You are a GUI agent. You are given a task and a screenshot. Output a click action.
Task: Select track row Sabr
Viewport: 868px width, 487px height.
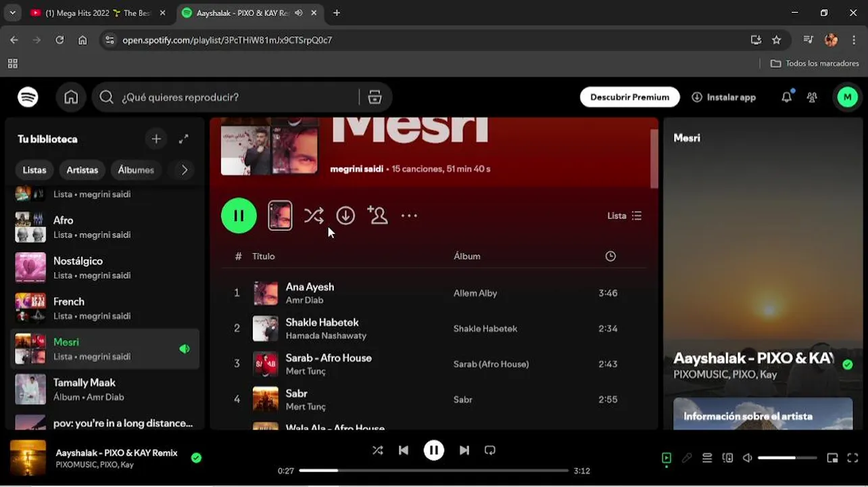pyautogui.click(x=434, y=399)
